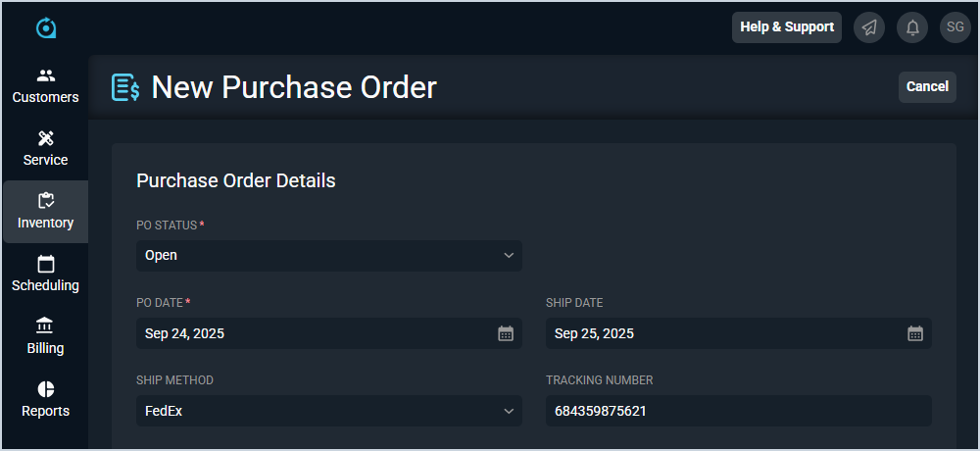Open the notifications bell
This screenshot has width=980, height=451.
click(x=912, y=27)
